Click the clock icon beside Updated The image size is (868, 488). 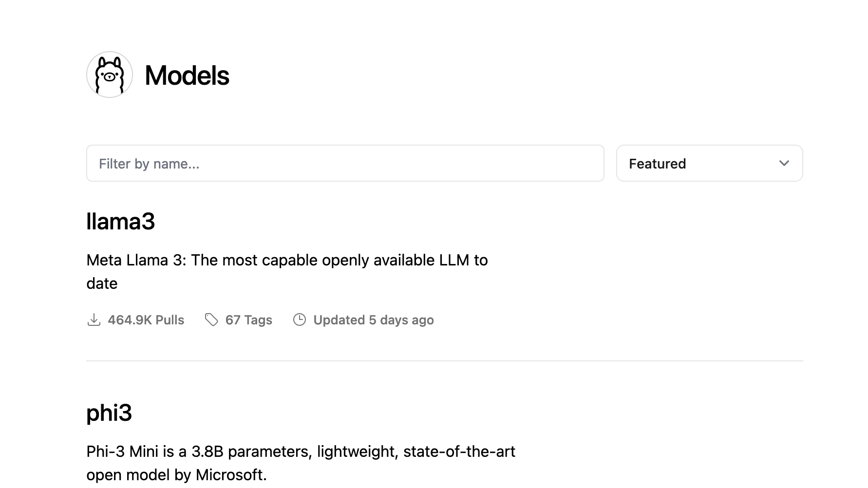pyautogui.click(x=300, y=320)
